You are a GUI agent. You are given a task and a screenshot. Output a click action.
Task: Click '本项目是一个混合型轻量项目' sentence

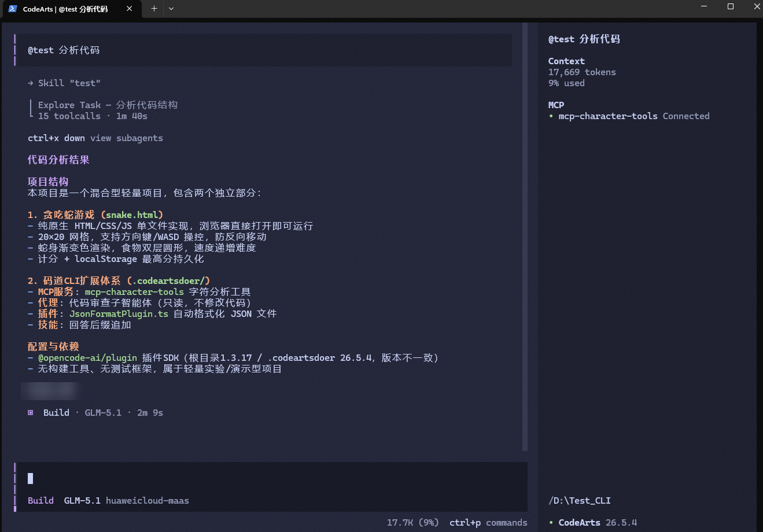[145, 193]
